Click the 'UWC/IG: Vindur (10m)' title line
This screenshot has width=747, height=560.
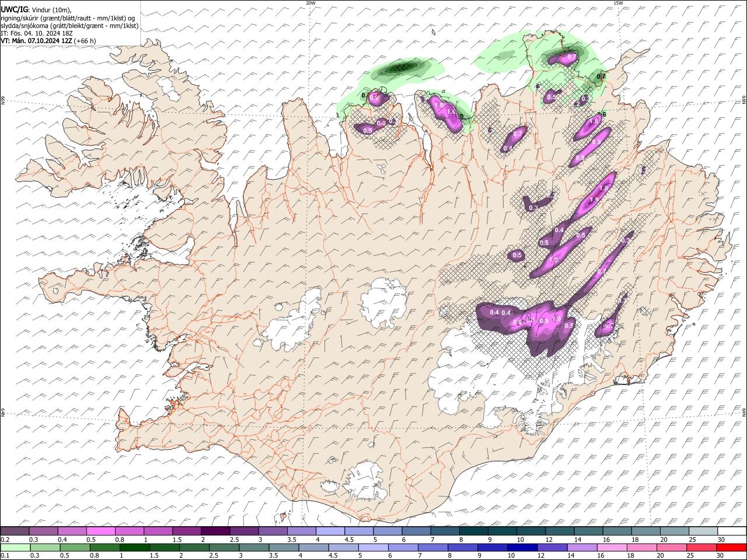[36, 9]
